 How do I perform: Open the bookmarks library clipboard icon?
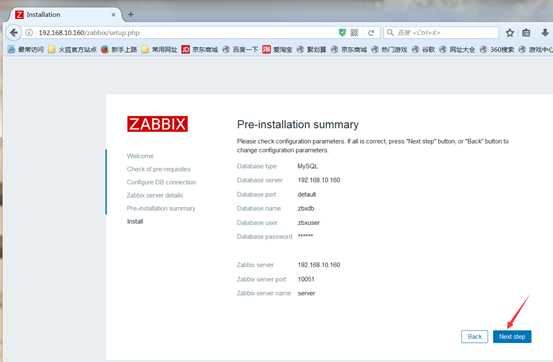pos(526,33)
